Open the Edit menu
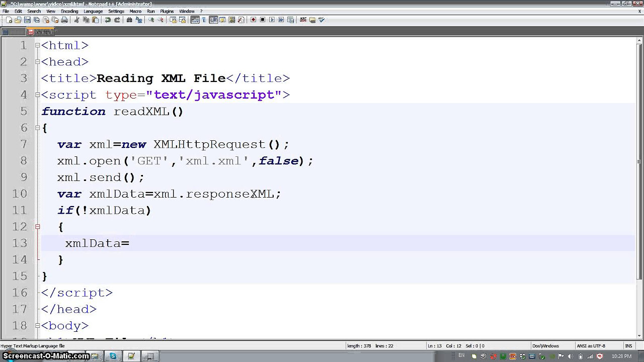The width and height of the screenshot is (644, 362). (x=18, y=11)
